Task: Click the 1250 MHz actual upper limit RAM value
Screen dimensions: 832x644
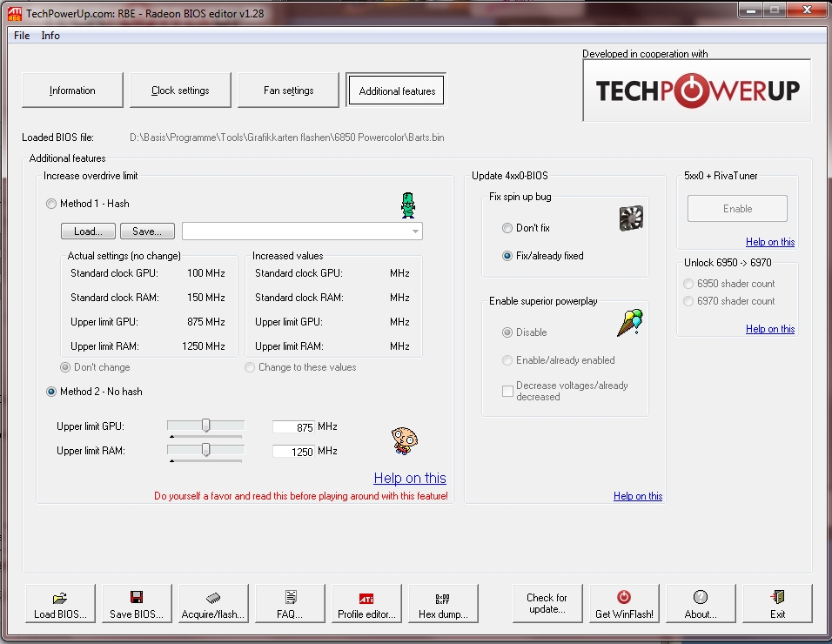Action: (x=204, y=346)
